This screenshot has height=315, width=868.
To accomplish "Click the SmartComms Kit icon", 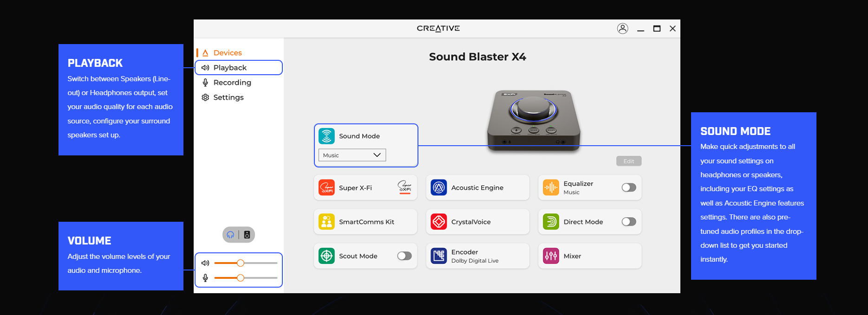I will pyautogui.click(x=326, y=222).
